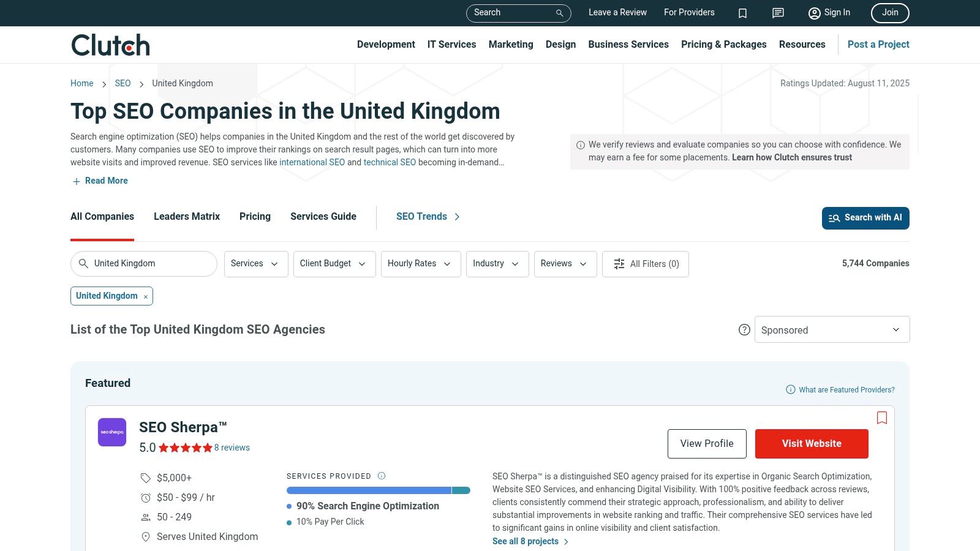Click the info icon beside Services Provided
Viewport: 980px width, 551px height.
381,476
